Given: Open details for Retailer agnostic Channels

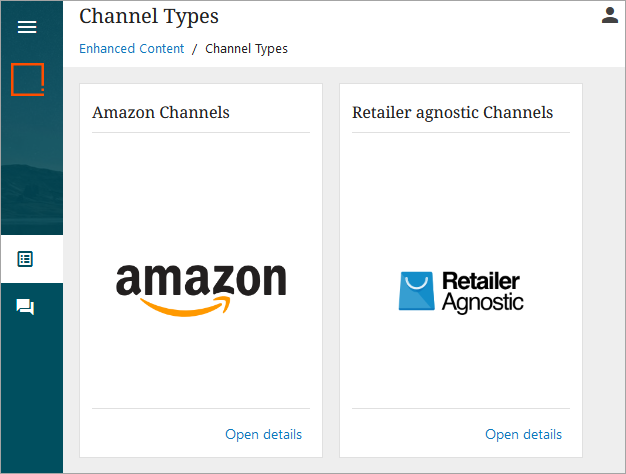Looking at the screenshot, I should click(x=523, y=434).
